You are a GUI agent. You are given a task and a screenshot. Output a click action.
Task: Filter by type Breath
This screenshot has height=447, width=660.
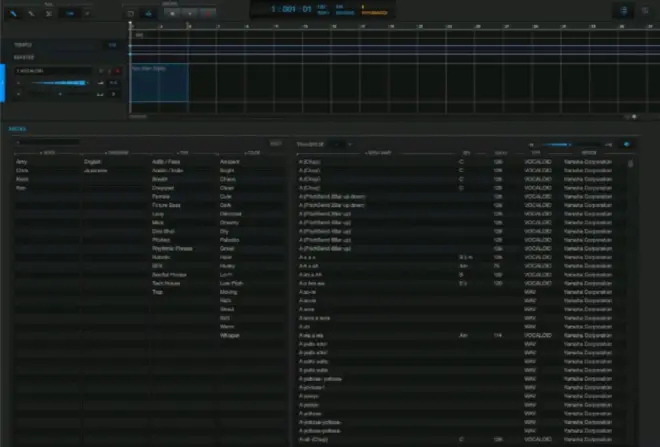160,179
